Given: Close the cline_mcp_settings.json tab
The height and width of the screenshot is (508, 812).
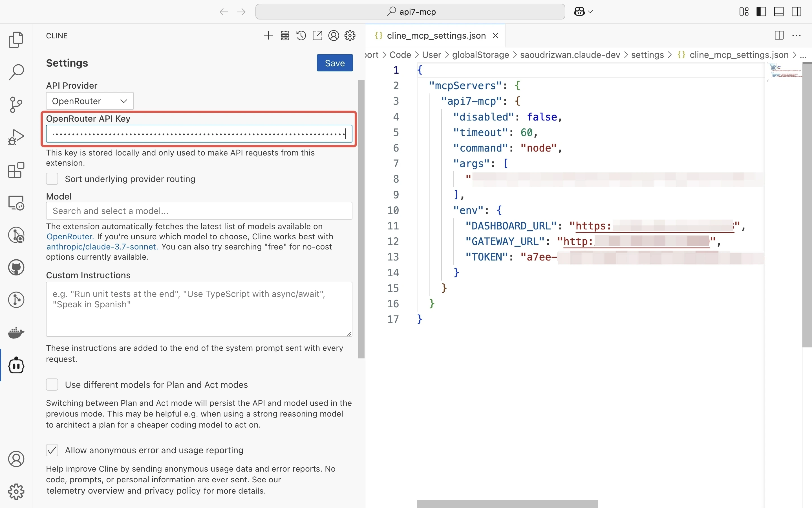Looking at the screenshot, I should tap(495, 36).
